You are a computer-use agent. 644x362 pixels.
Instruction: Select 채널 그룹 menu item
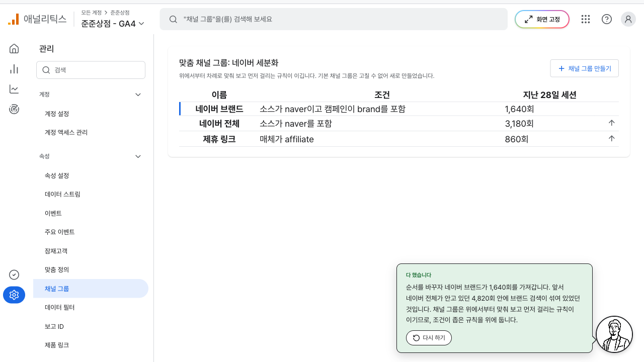pyautogui.click(x=91, y=289)
